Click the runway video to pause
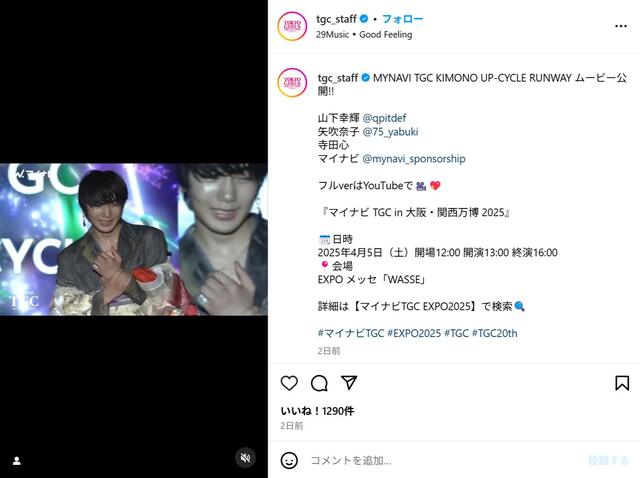The width and height of the screenshot is (640, 478). point(134,239)
